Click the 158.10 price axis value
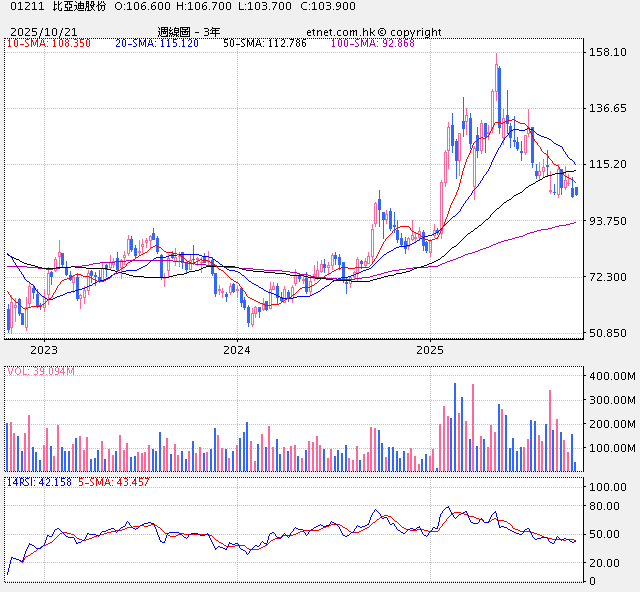Screen dimensions: 640x592 click(607, 52)
